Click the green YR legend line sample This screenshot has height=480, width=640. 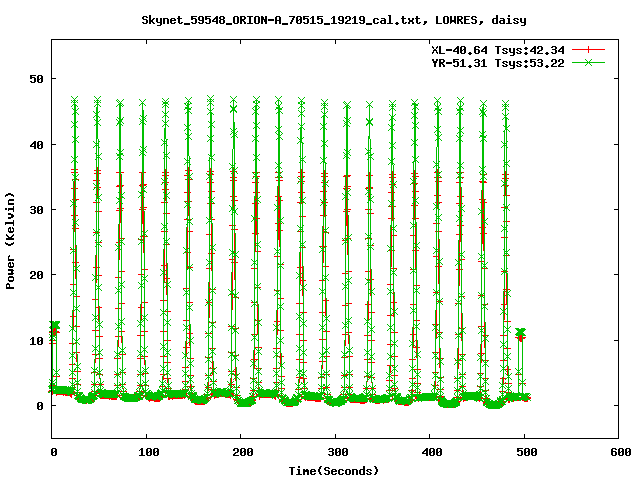[588, 62]
